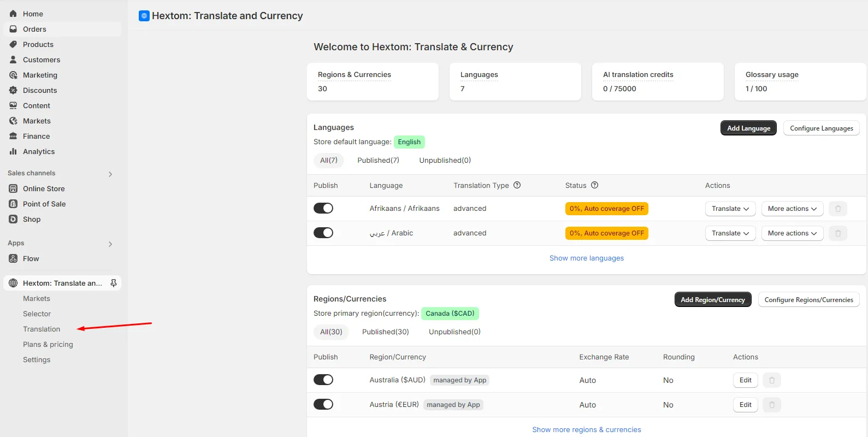The height and width of the screenshot is (437, 868).
Task: Click the AI translation credits card
Action: click(x=658, y=82)
